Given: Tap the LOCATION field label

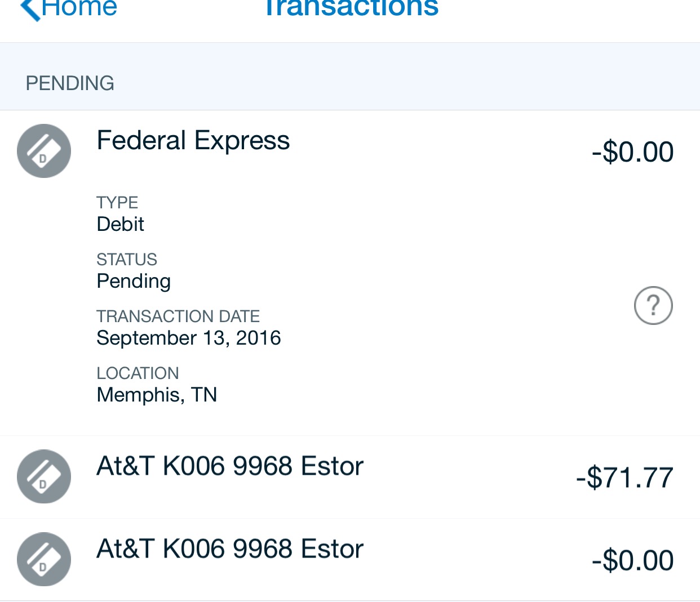Looking at the screenshot, I should [138, 373].
